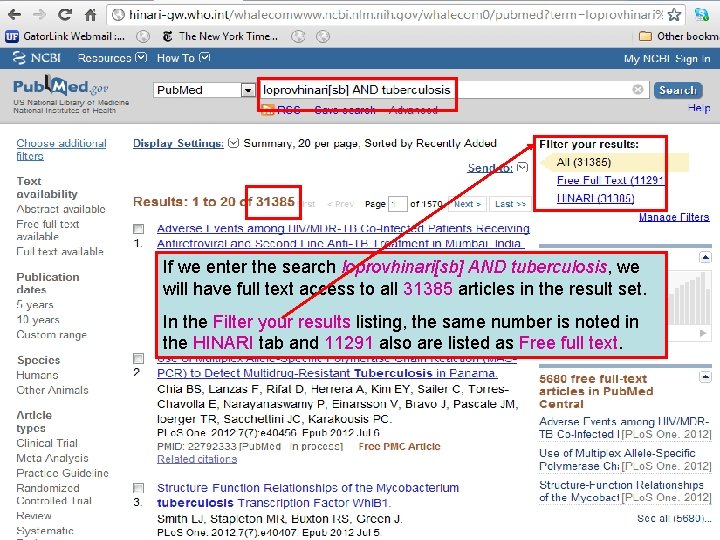Filter article type Meta Analysis
Image resolution: width=720 pixels, height=540 pixels.
click(52, 458)
